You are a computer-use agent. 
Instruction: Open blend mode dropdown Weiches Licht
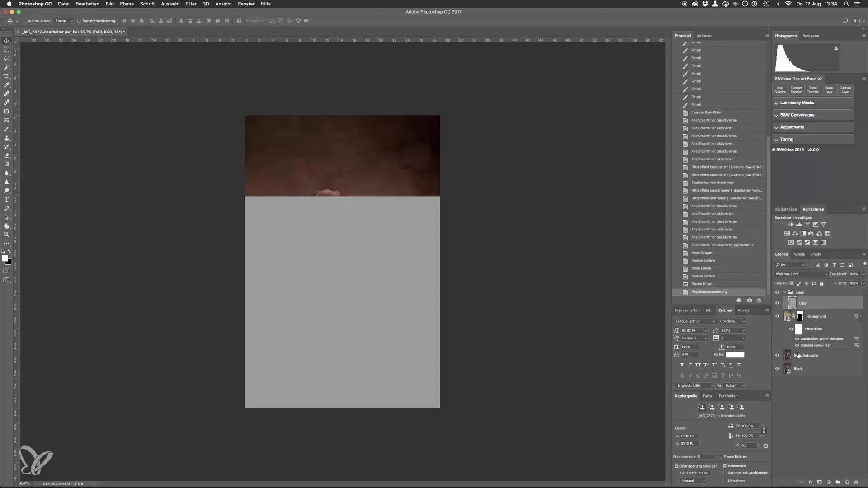[801, 274]
